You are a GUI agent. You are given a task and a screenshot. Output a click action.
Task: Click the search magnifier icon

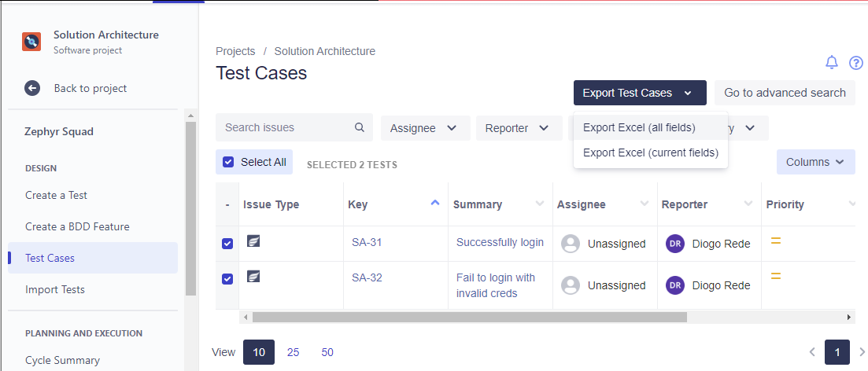360,127
